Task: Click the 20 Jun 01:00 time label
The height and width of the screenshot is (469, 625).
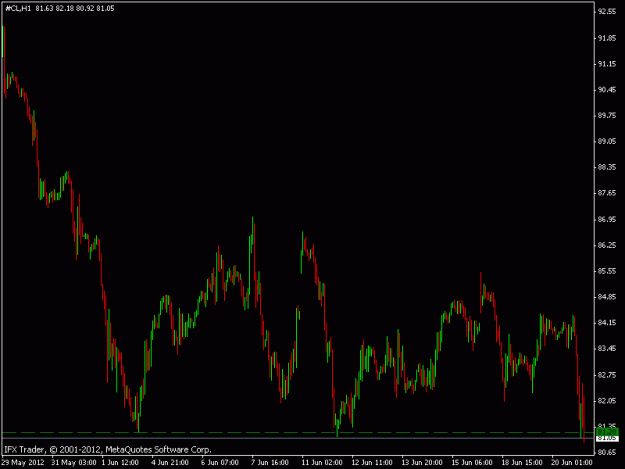Action: tap(572, 463)
